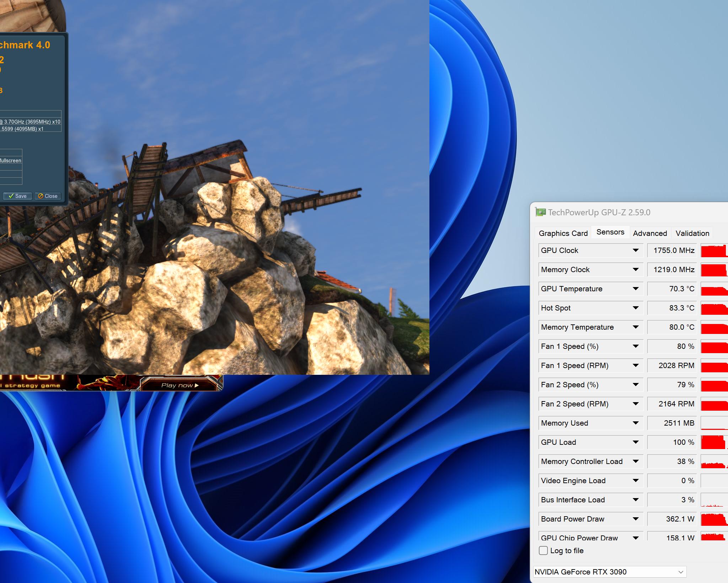Image resolution: width=728 pixels, height=583 pixels.
Task: Click the Memory Clock value 1219.0 MHz
Action: point(672,270)
